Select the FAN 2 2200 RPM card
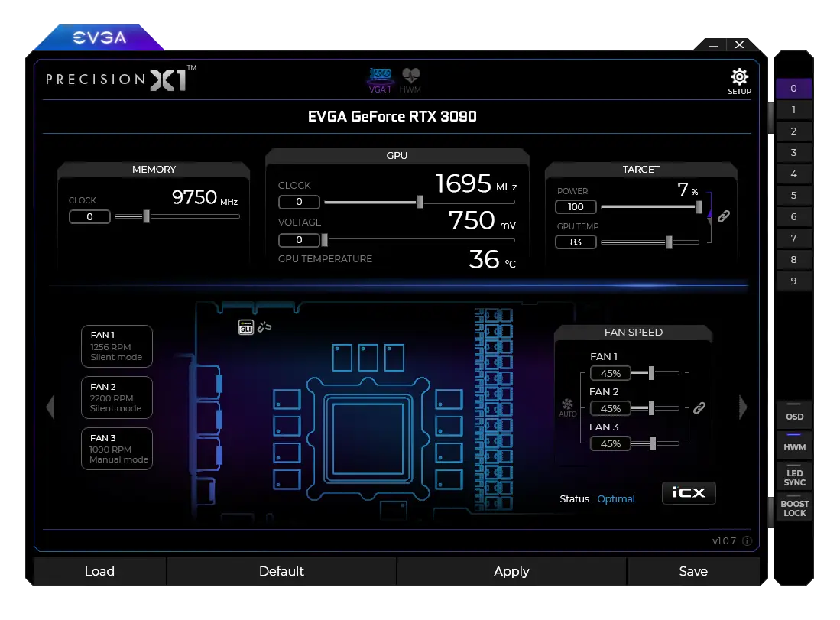This screenshot has width=840, height=620. click(x=117, y=398)
